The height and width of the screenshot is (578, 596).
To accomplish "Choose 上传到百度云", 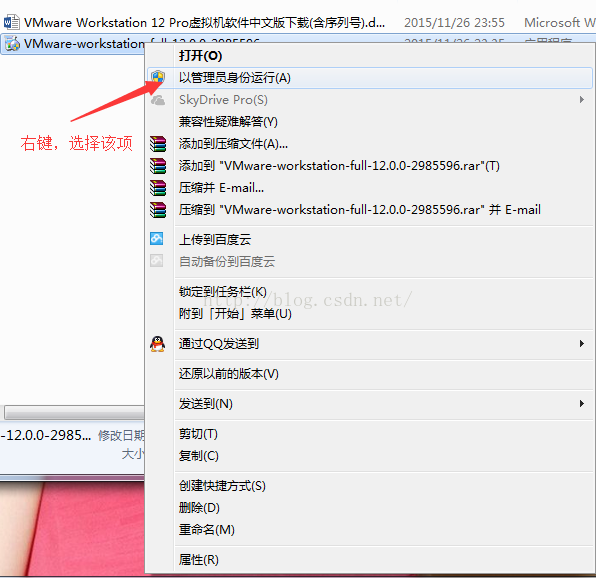I will coord(369,239).
